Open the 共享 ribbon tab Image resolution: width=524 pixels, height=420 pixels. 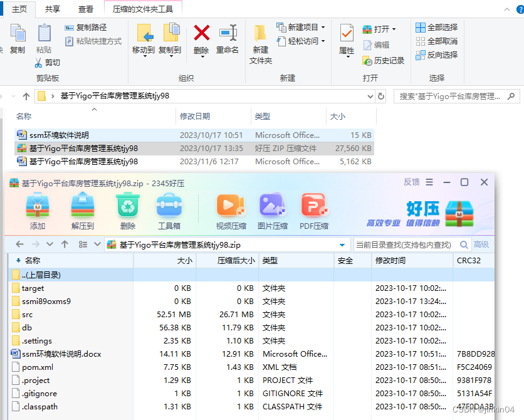tap(53, 9)
